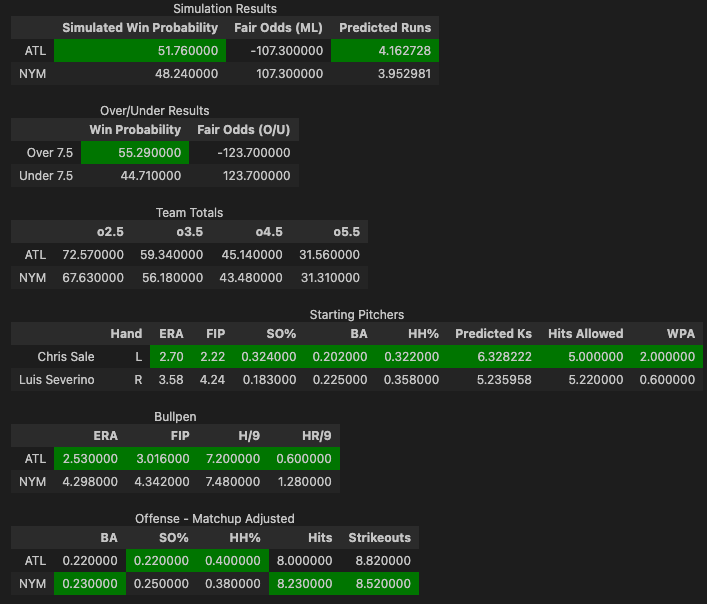Select ATL o5.5 value 31.560000
This screenshot has width=707, height=604.
point(329,255)
